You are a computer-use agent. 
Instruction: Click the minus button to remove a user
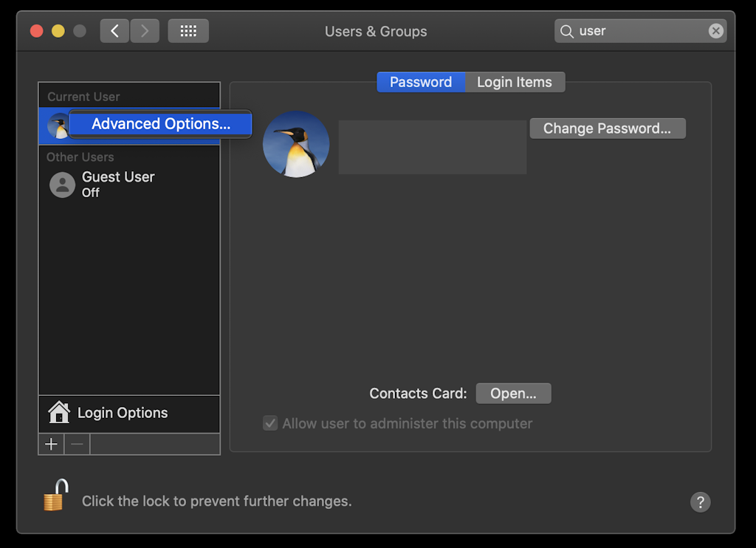[77, 444]
